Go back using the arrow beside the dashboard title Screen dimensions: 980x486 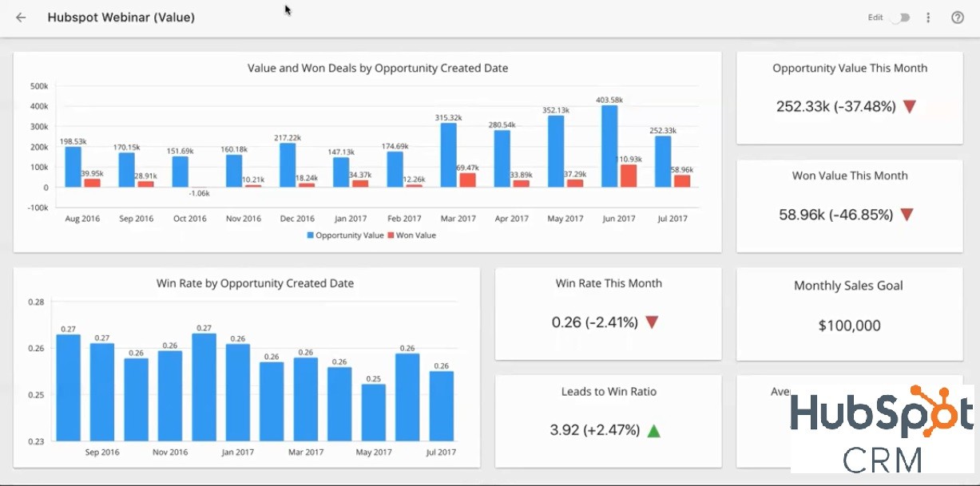[21, 18]
